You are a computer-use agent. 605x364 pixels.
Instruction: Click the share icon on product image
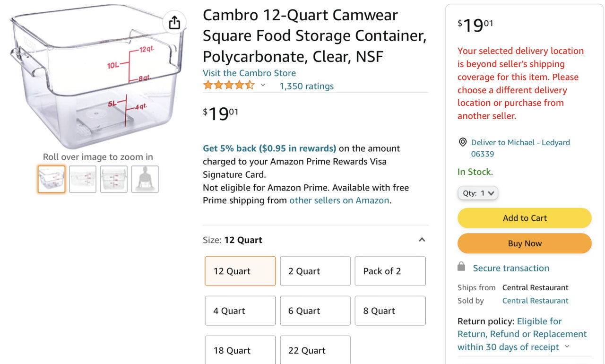pyautogui.click(x=174, y=22)
